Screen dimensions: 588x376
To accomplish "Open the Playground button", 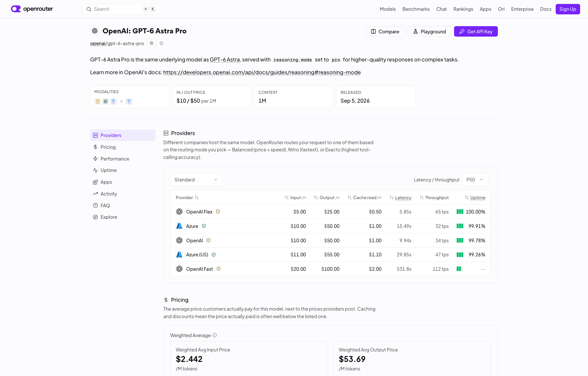I will (429, 31).
